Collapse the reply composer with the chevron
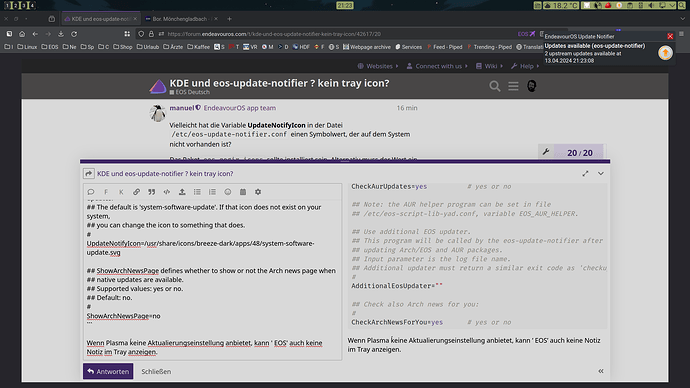 click(x=601, y=174)
